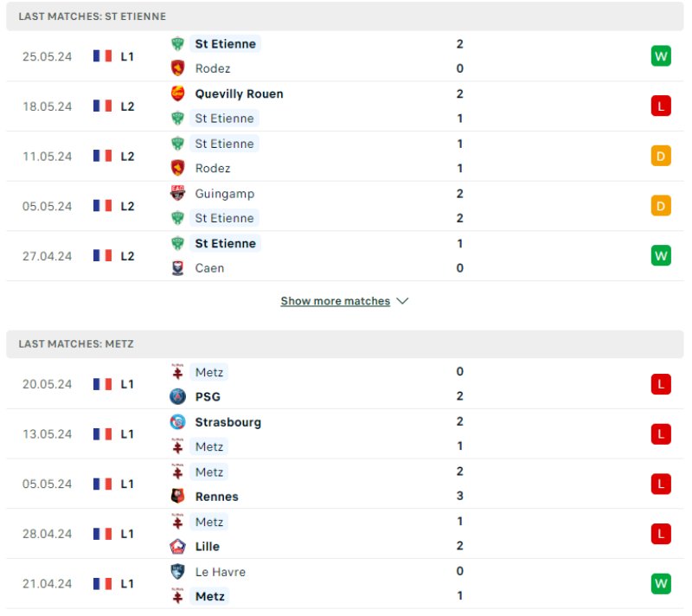Click the orange D badge for Guingamp match

point(661,206)
